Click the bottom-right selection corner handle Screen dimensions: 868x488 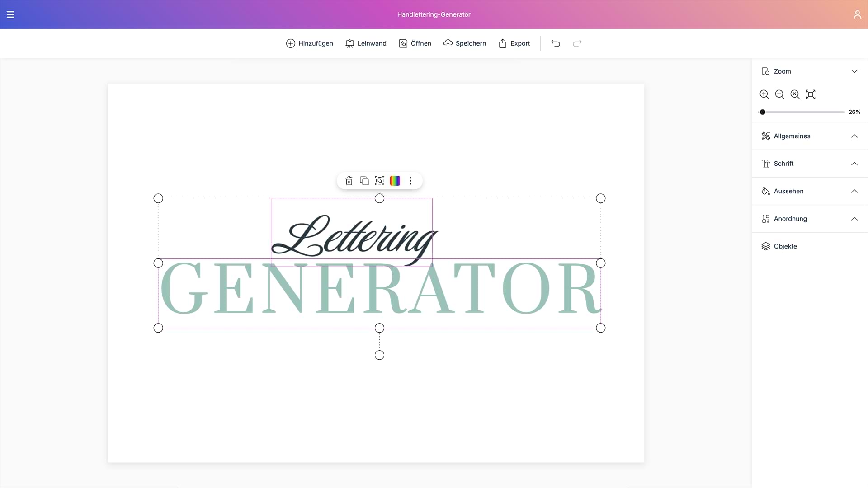tap(601, 328)
